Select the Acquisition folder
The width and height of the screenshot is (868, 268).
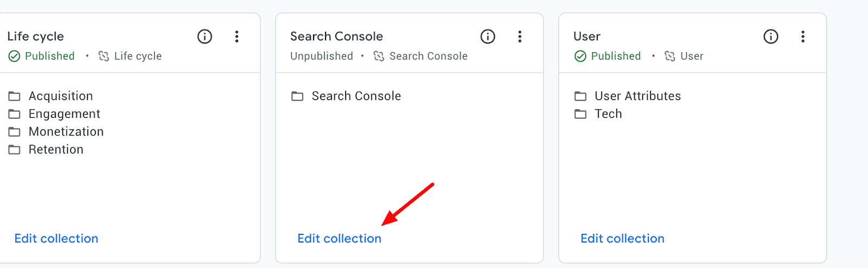click(x=50, y=96)
